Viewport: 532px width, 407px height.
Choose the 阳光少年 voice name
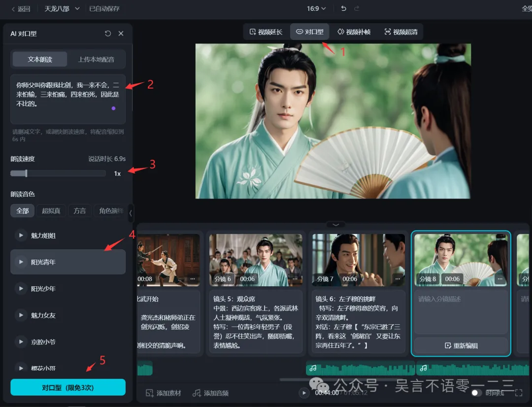coord(43,289)
